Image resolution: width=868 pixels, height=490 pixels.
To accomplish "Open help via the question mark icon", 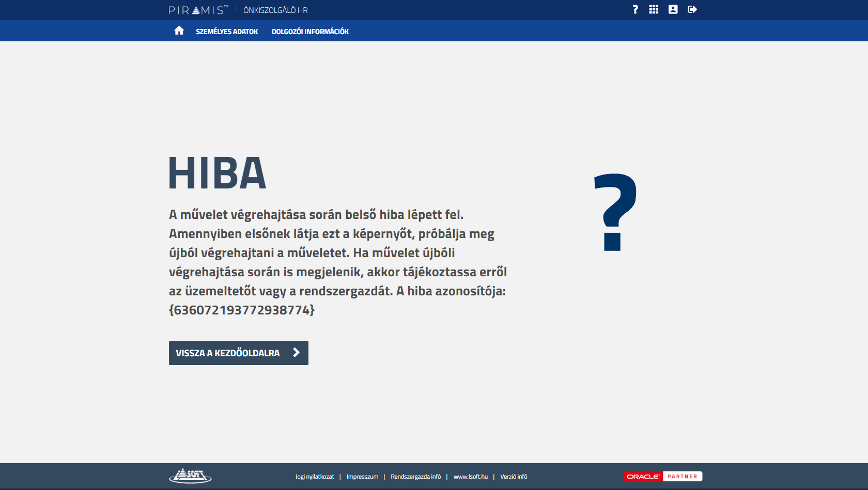I will (635, 9).
